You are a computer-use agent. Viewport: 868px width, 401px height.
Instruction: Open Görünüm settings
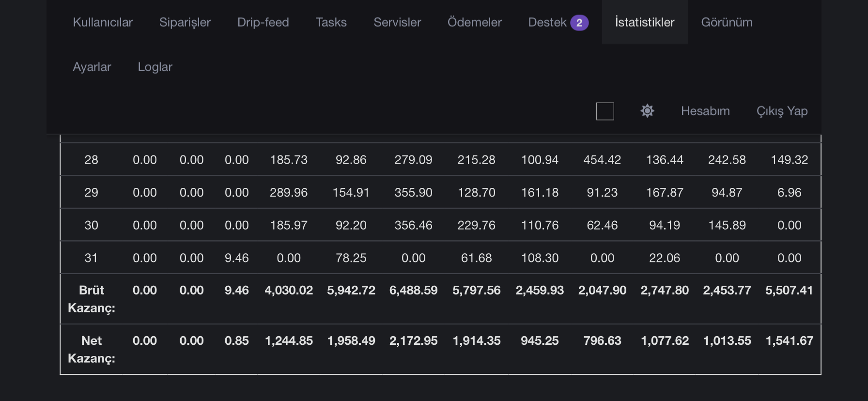click(x=727, y=22)
